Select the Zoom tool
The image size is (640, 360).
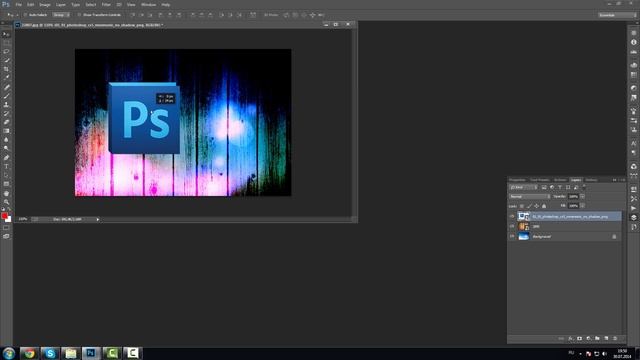pyautogui.click(x=6, y=202)
